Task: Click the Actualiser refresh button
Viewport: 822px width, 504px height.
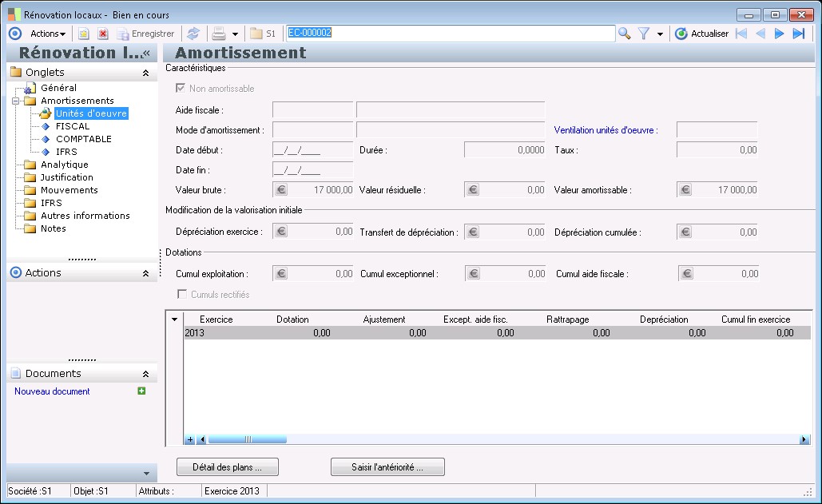Action: click(702, 34)
